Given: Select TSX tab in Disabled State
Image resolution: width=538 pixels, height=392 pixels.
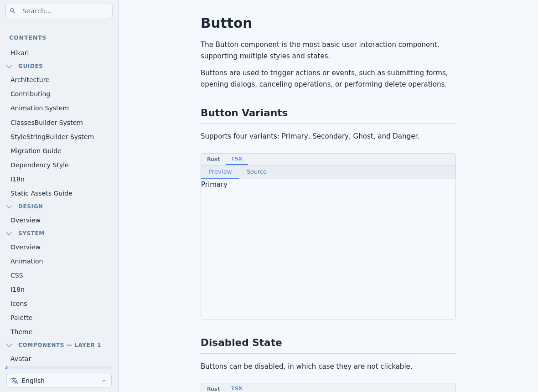Looking at the screenshot, I should pos(237,388).
